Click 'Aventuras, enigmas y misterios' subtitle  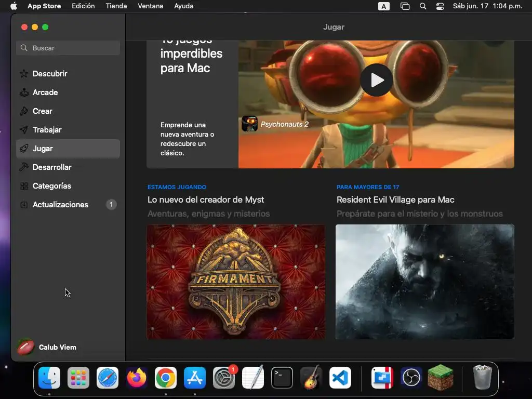pos(209,214)
